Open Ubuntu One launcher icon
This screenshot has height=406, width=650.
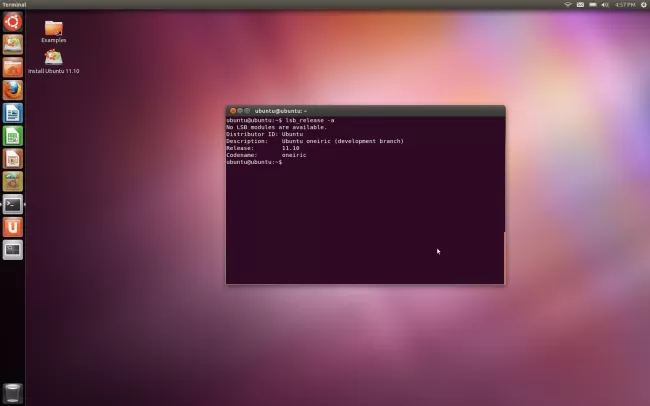[x=13, y=227]
